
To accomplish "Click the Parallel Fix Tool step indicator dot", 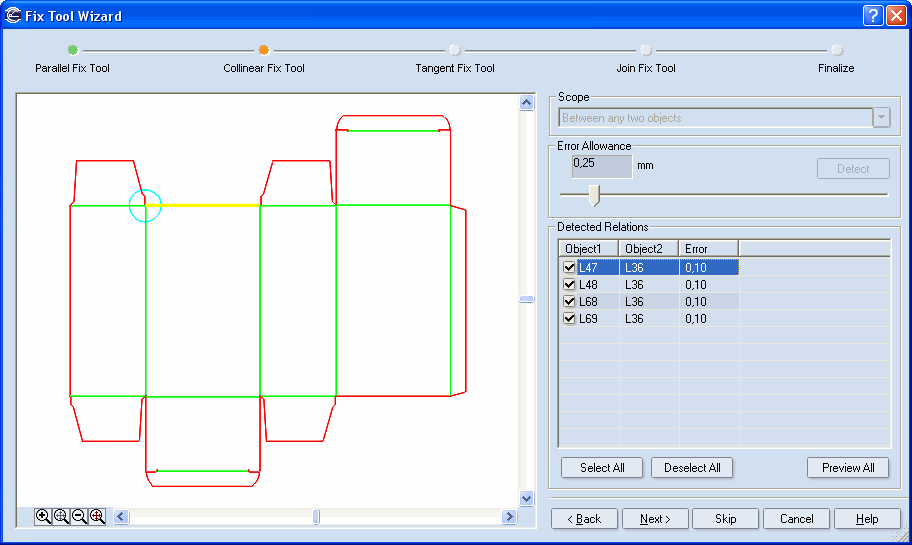I will [x=72, y=50].
